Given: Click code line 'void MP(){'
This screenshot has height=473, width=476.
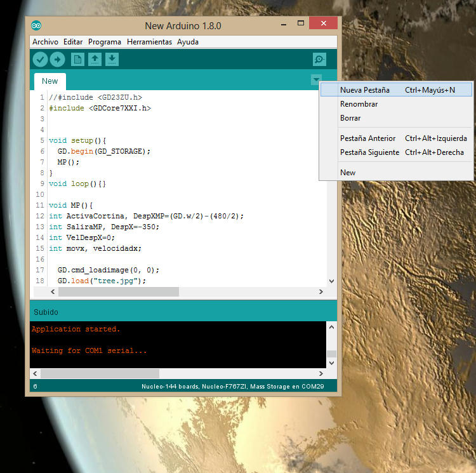Looking at the screenshot, I should pyautogui.click(x=70, y=205).
